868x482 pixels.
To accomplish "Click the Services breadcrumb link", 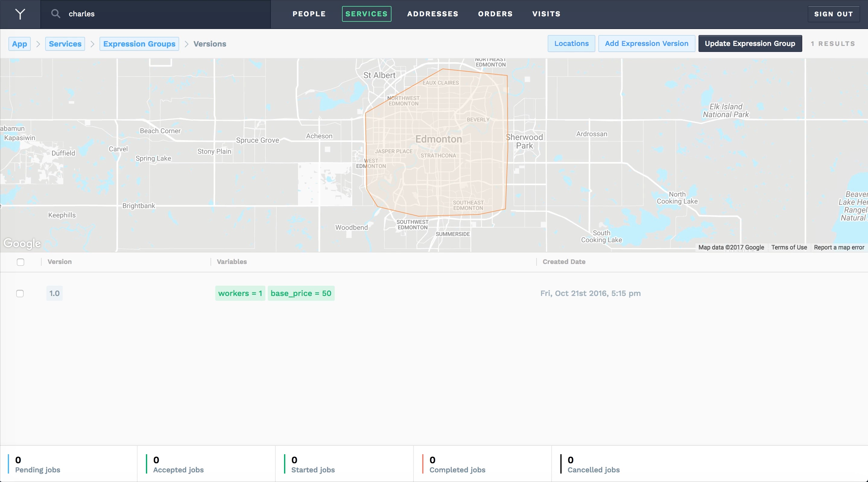I will (65, 43).
